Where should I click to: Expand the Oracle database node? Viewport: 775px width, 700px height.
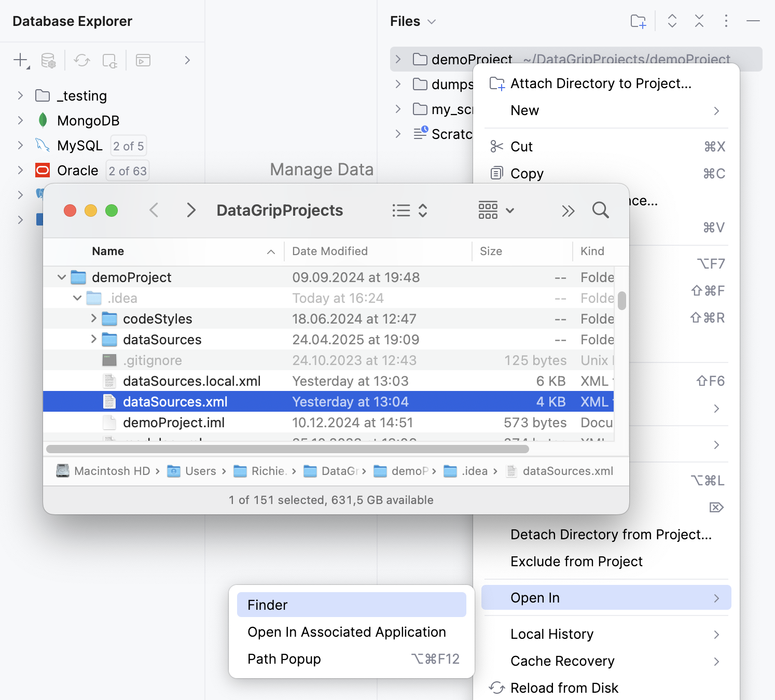20,170
